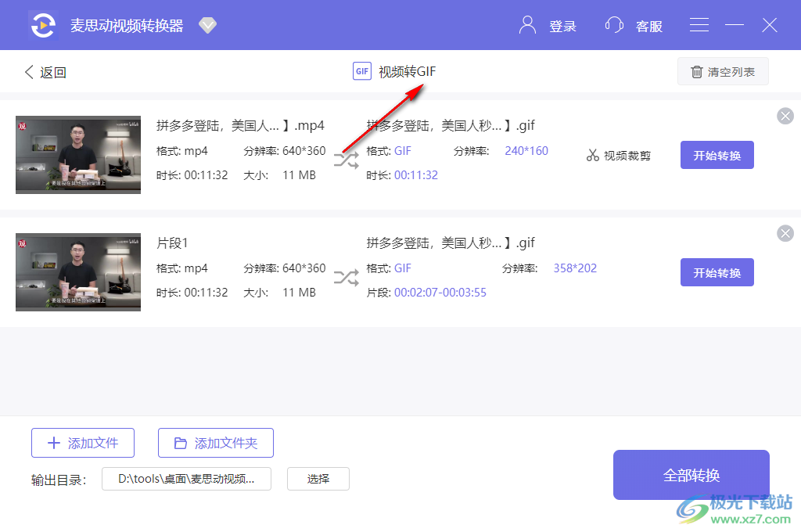
Task: Click shuffle convert icon in 片段1 row
Action: (347, 278)
